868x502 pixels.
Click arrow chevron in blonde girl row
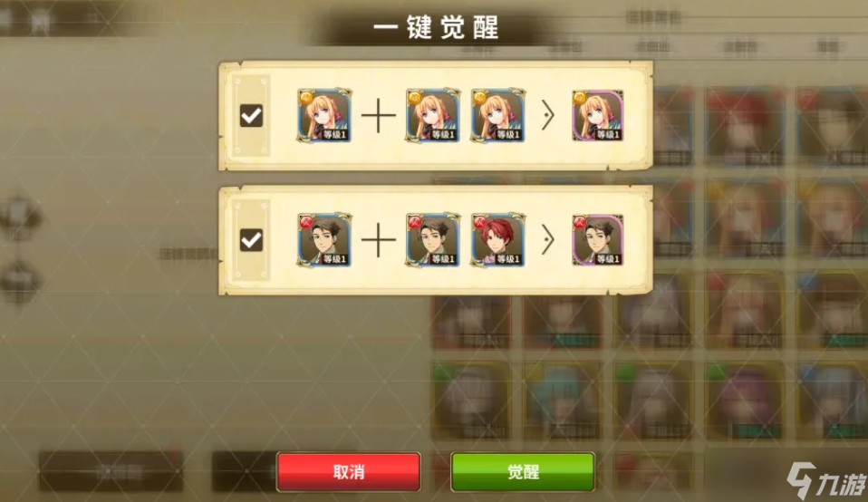547,115
